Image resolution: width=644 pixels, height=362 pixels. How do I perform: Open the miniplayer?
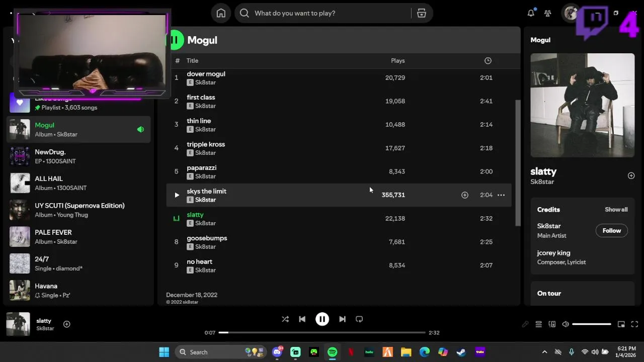pos(621,324)
